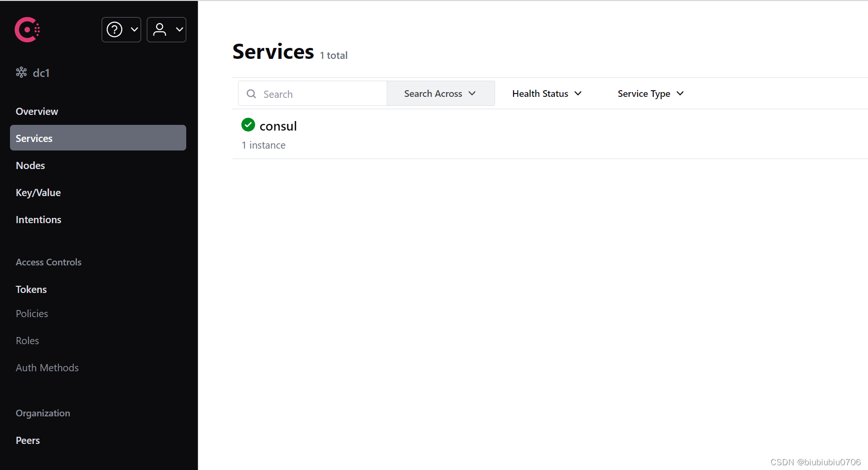Open the user account icon
This screenshot has height=470, width=868.
(x=160, y=29)
